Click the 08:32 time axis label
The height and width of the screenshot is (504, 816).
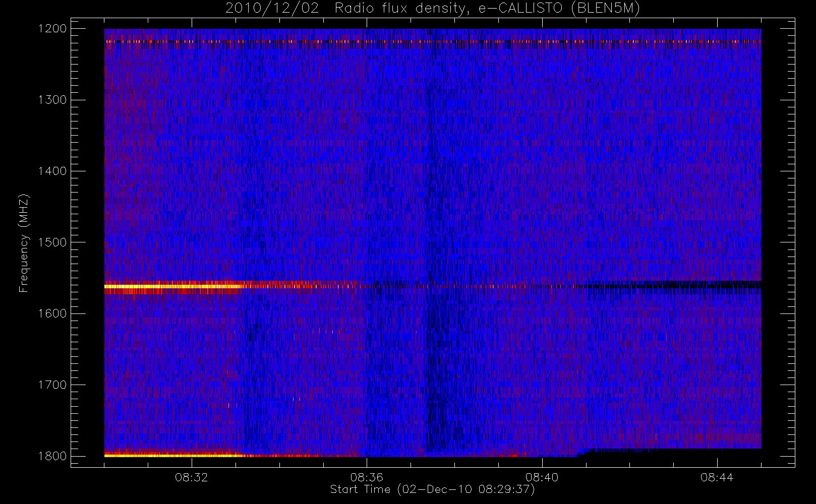[191, 477]
